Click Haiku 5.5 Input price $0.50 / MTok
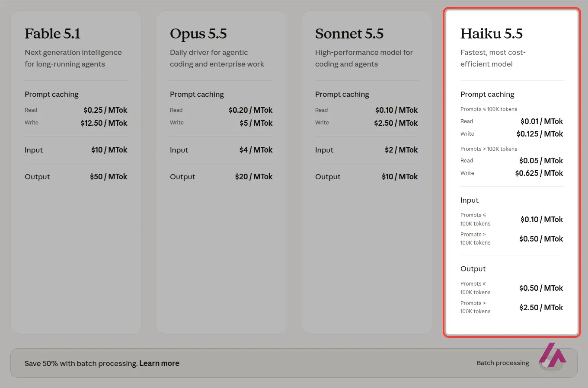 click(x=541, y=239)
